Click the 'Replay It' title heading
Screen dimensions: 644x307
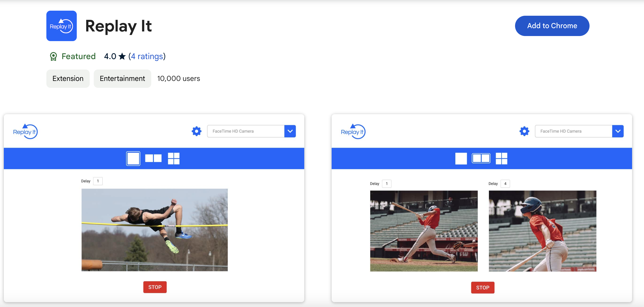[119, 26]
